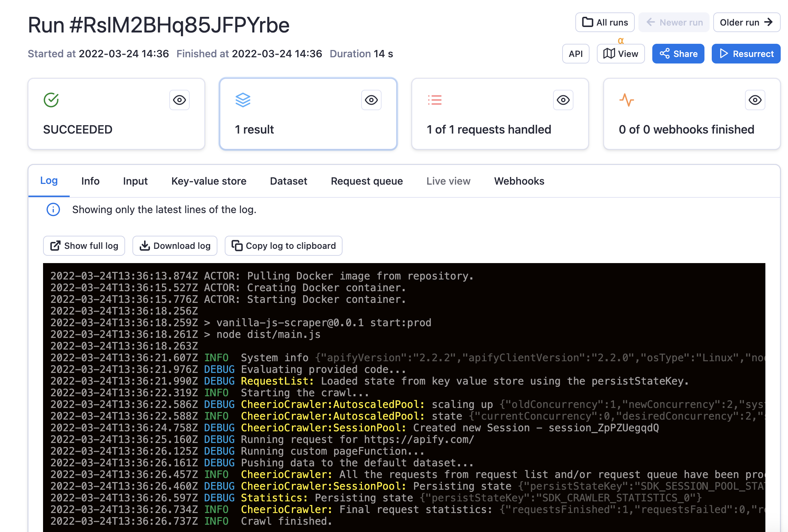This screenshot has width=788, height=532.
Task: Copy log to clipboard
Action: tap(283, 246)
